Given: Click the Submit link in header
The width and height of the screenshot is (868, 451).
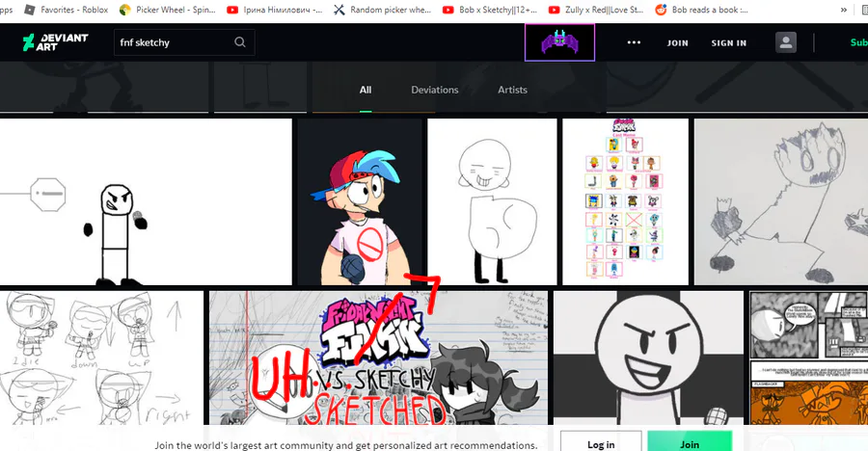Looking at the screenshot, I should 858,42.
